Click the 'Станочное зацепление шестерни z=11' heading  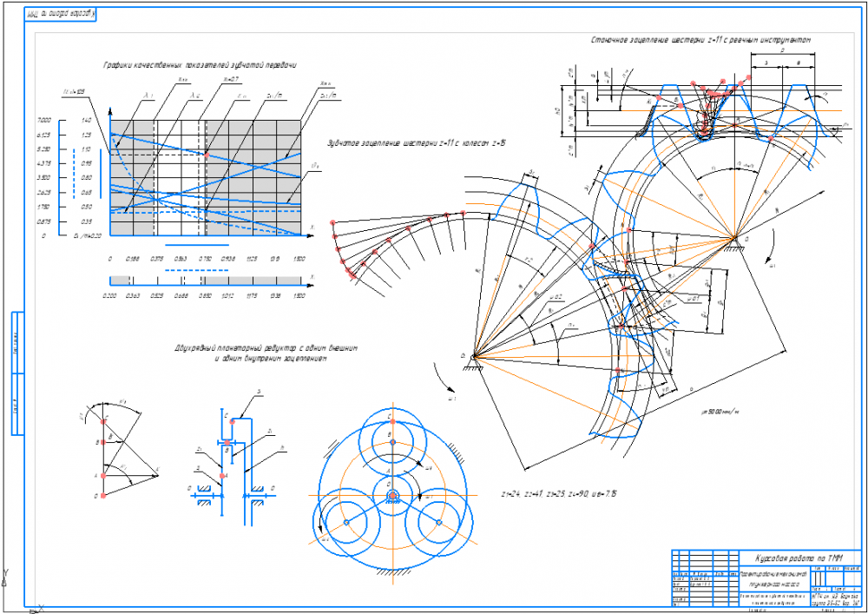coord(700,40)
